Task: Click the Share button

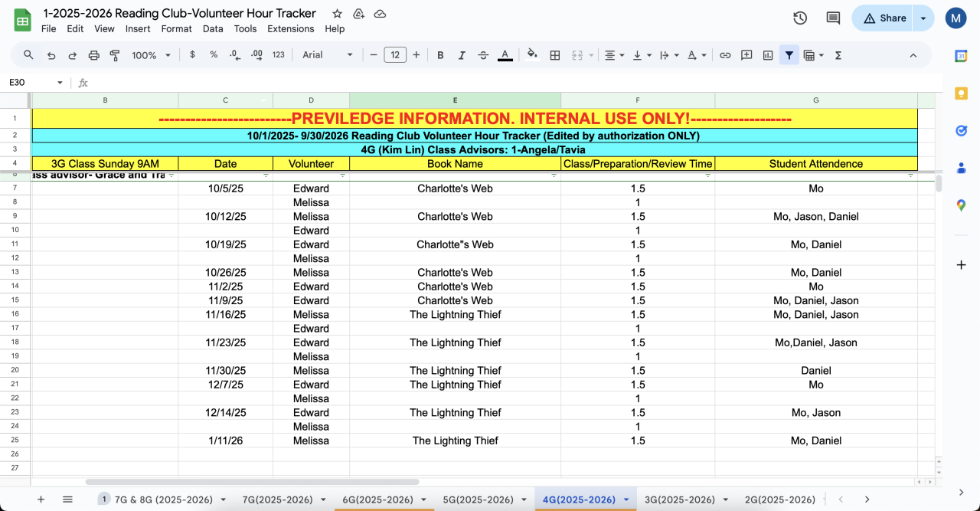Action: (x=885, y=18)
